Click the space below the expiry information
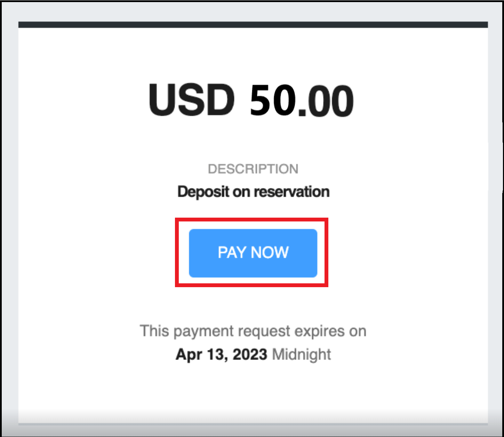504x437 pixels. pos(253,389)
